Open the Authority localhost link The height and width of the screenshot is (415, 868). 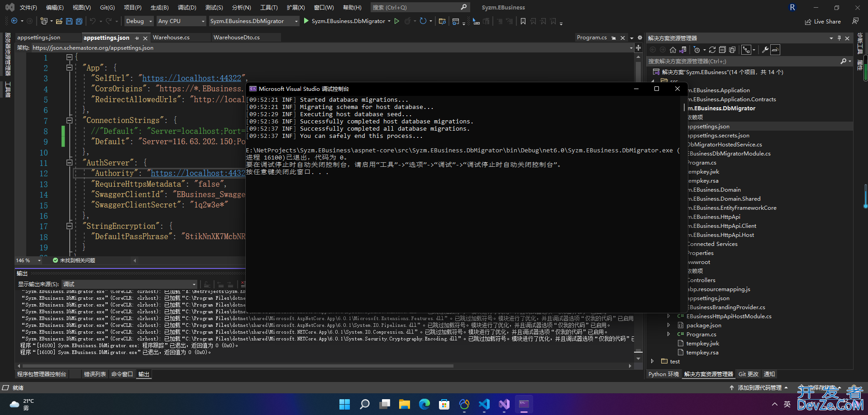198,173
